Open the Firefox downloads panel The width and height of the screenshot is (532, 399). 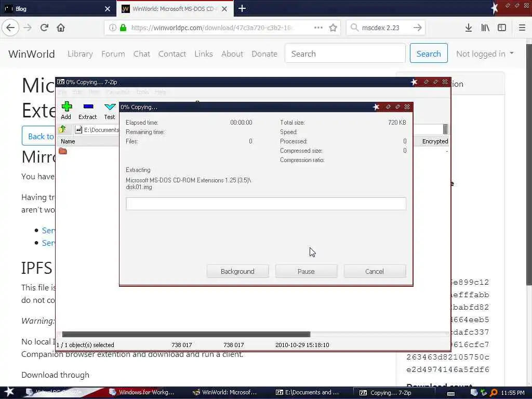469,28
